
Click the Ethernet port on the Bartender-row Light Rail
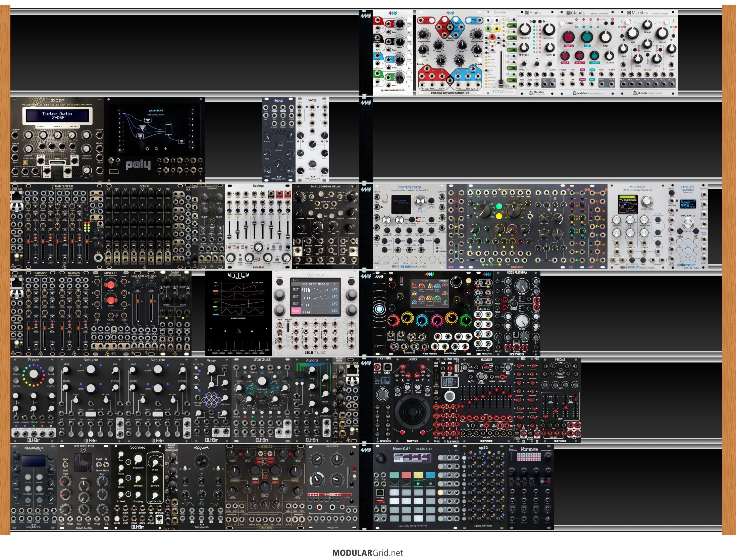point(16,197)
